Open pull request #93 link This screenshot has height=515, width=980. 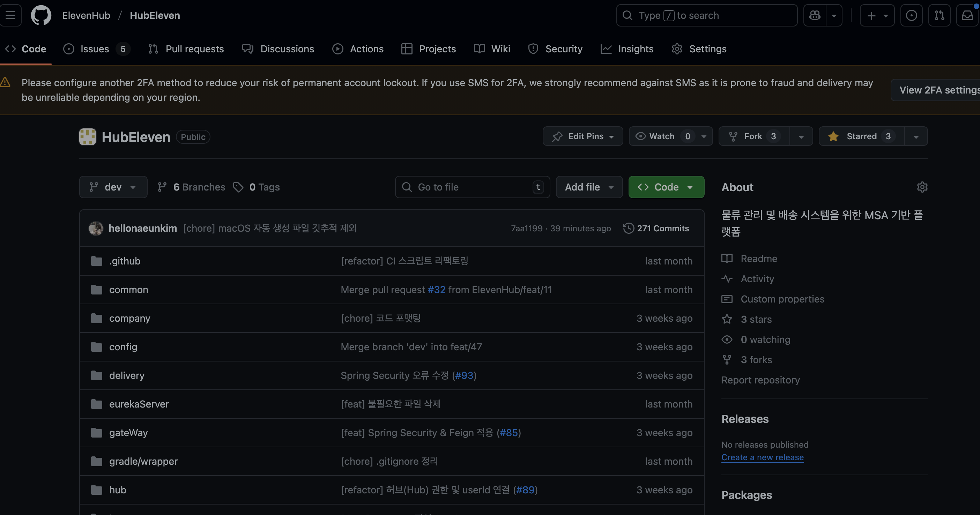pos(464,375)
